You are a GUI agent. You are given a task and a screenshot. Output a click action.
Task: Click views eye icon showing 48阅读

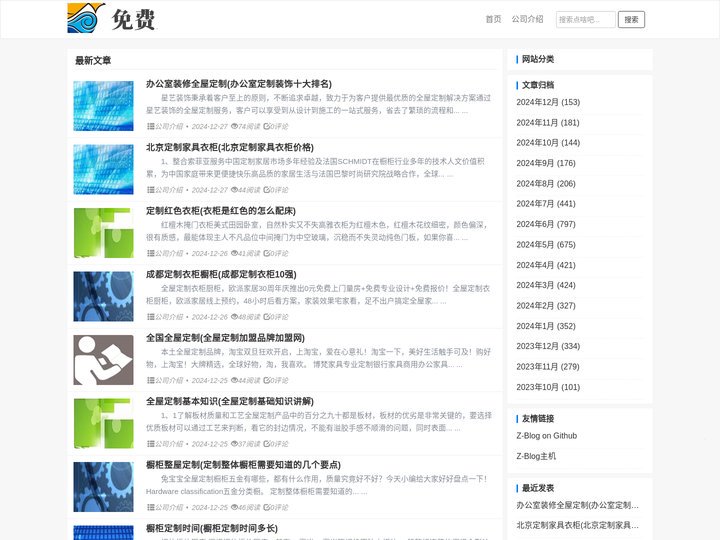point(234,317)
